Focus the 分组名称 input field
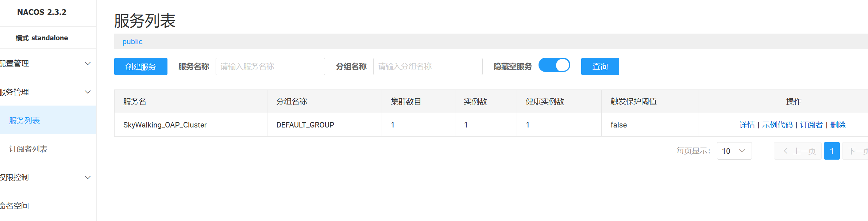 (428, 66)
